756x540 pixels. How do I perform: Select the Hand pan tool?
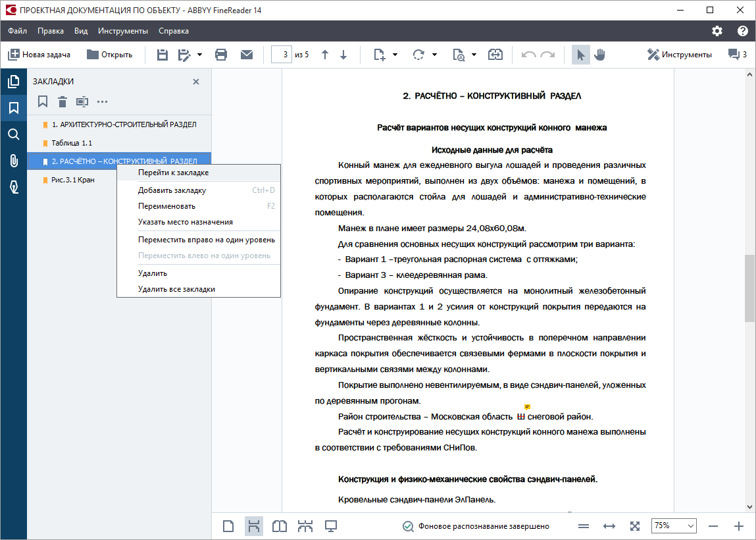pyautogui.click(x=600, y=55)
